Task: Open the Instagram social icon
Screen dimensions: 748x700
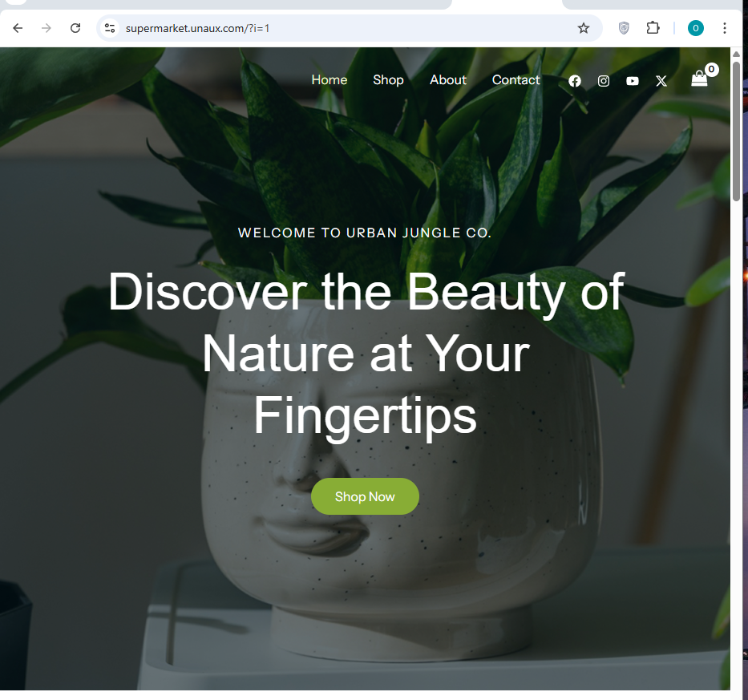Action: (x=604, y=81)
